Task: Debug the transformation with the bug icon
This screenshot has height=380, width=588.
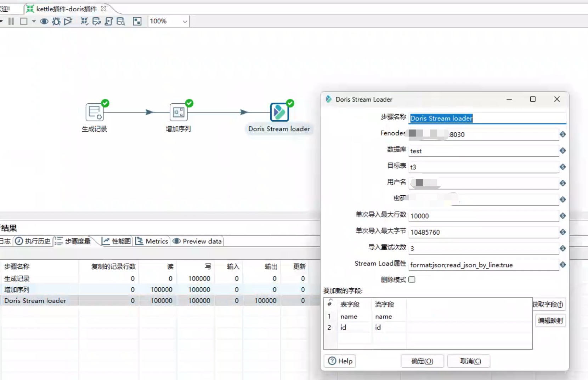Action: [56, 21]
